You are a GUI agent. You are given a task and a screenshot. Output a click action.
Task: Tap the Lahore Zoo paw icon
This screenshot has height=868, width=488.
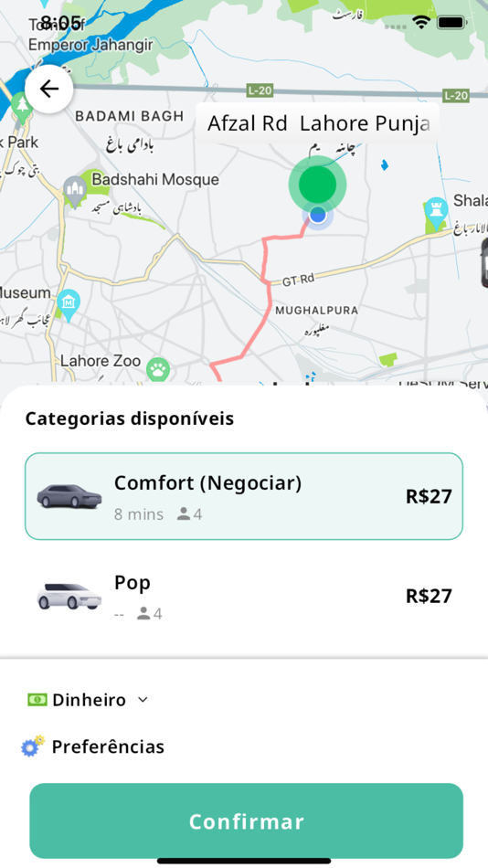tap(158, 369)
